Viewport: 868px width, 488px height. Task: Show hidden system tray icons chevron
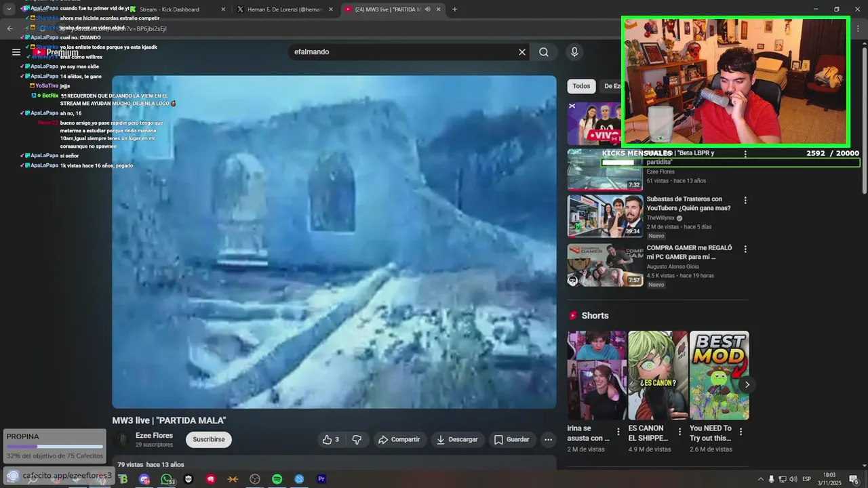pyautogui.click(x=760, y=479)
